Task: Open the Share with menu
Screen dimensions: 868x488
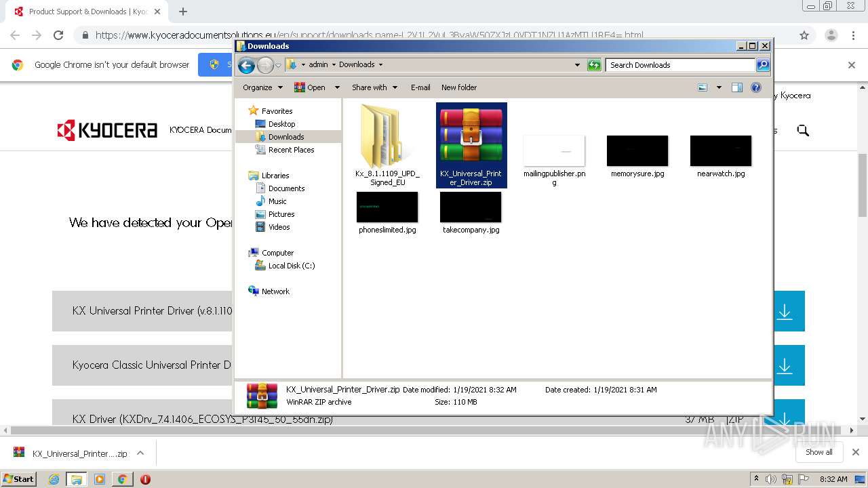Action: [374, 87]
